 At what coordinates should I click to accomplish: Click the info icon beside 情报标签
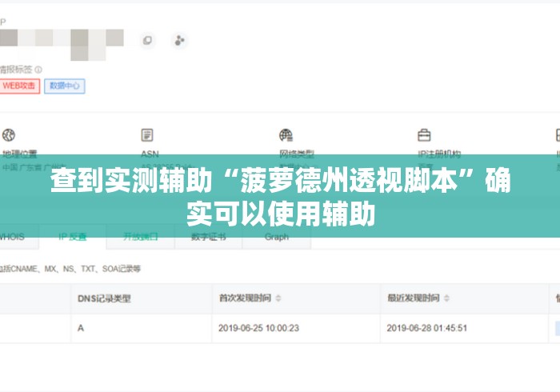click(38, 70)
